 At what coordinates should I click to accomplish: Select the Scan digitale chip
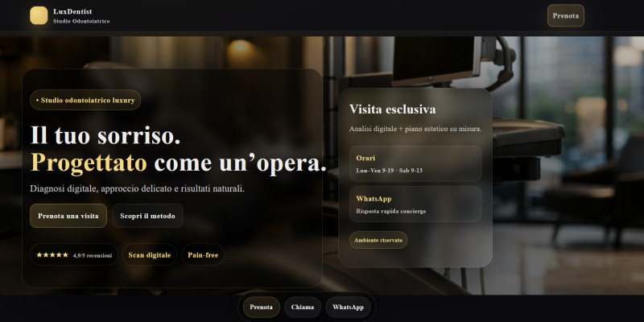tap(150, 254)
